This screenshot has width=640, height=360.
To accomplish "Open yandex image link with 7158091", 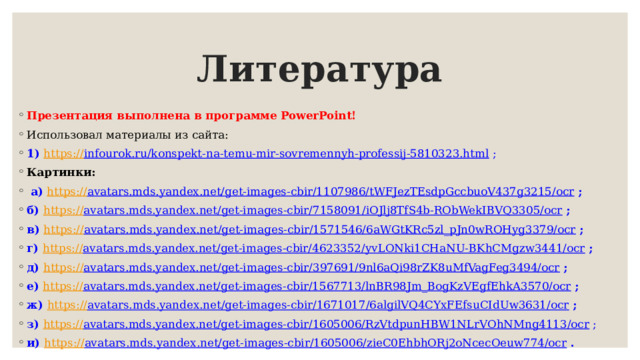I will (303, 210).
